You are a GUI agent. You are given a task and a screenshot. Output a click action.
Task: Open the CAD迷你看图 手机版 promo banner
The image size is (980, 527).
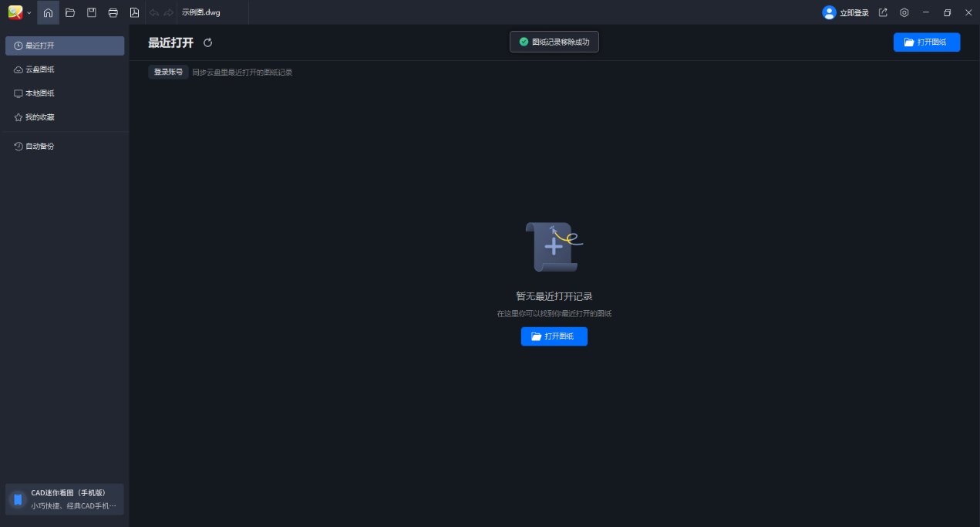click(x=65, y=499)
